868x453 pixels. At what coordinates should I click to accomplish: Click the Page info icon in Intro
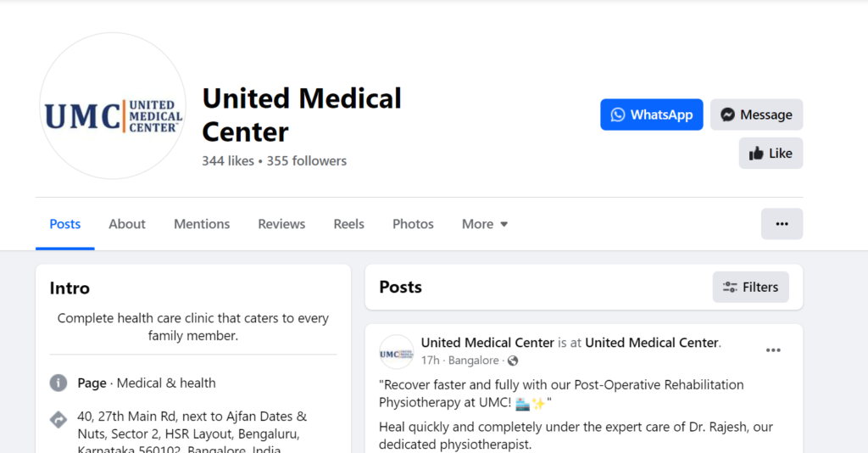pyautogui.click(x=58, y=383)
